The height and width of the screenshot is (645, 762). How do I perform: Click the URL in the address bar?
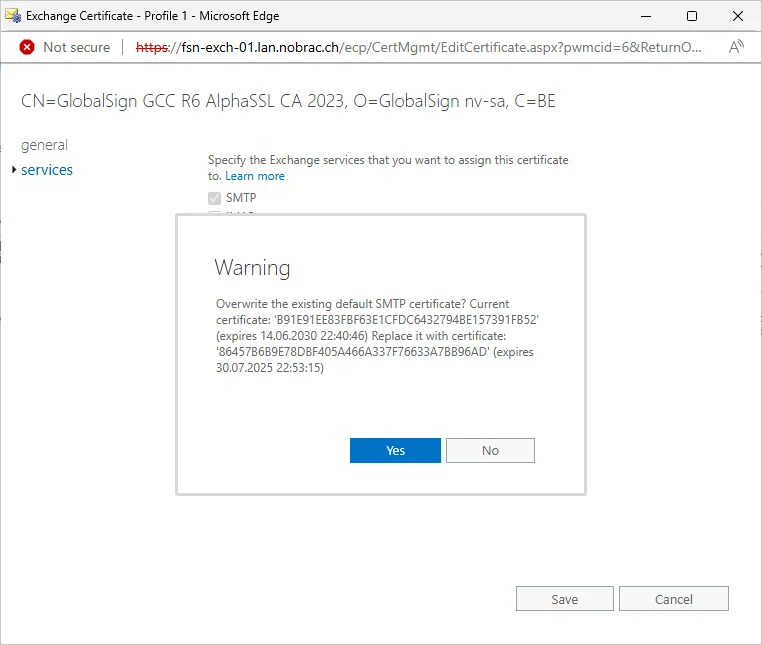[x=418, y=47]
